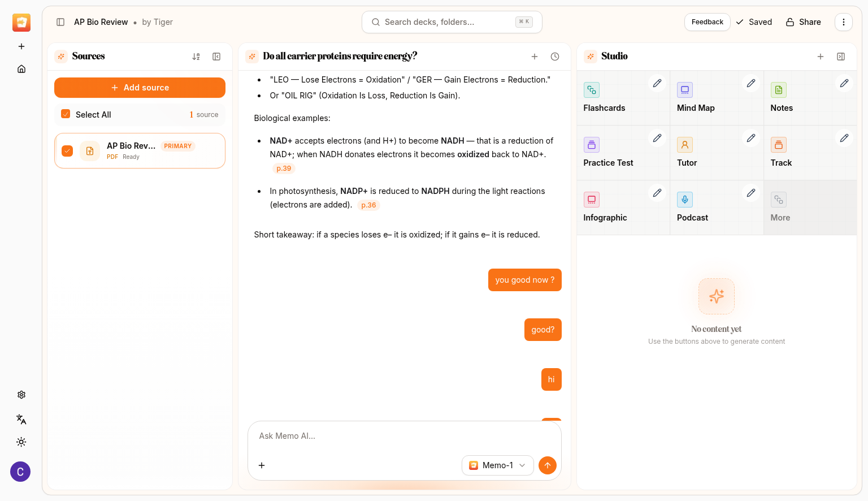Click the Add source button
This screenshot has height=501, width=868.
coord(140,88)
